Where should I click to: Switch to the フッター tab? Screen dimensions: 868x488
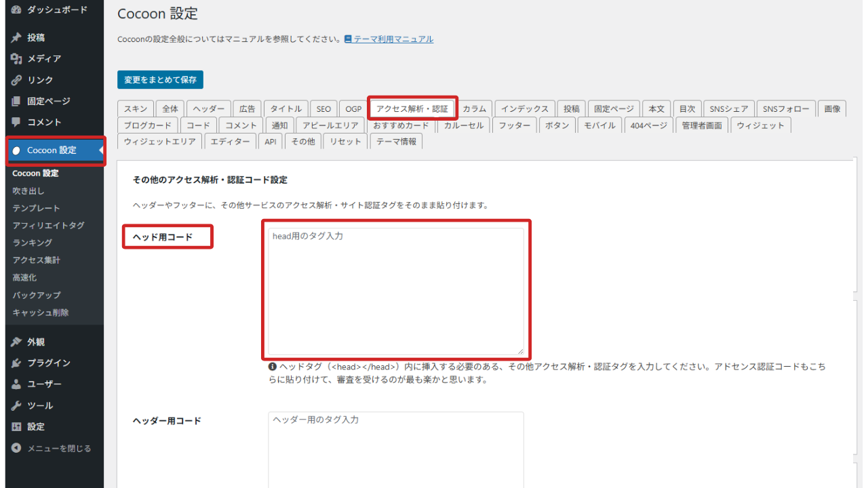click(514, 125)
